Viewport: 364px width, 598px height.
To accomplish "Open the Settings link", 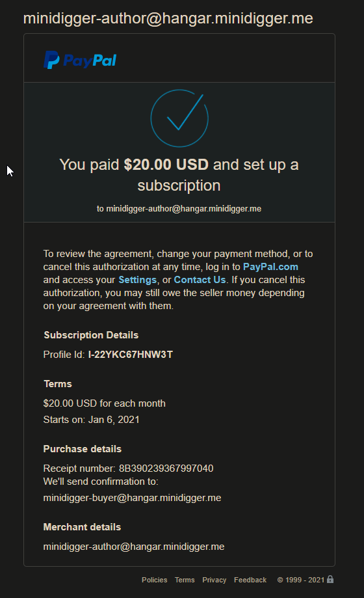I will (x=137, y=280).
